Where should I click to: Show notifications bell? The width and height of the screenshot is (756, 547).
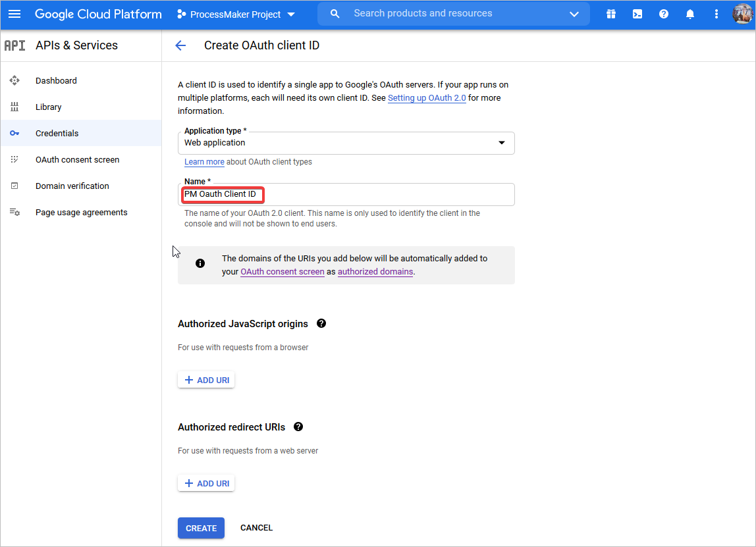pyautogui.click(x=690, y=14)
